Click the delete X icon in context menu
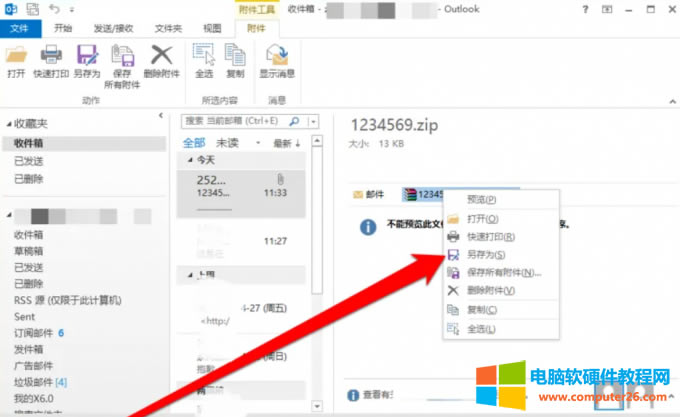This screenshot has width=680, height=417. coord(453,290)
